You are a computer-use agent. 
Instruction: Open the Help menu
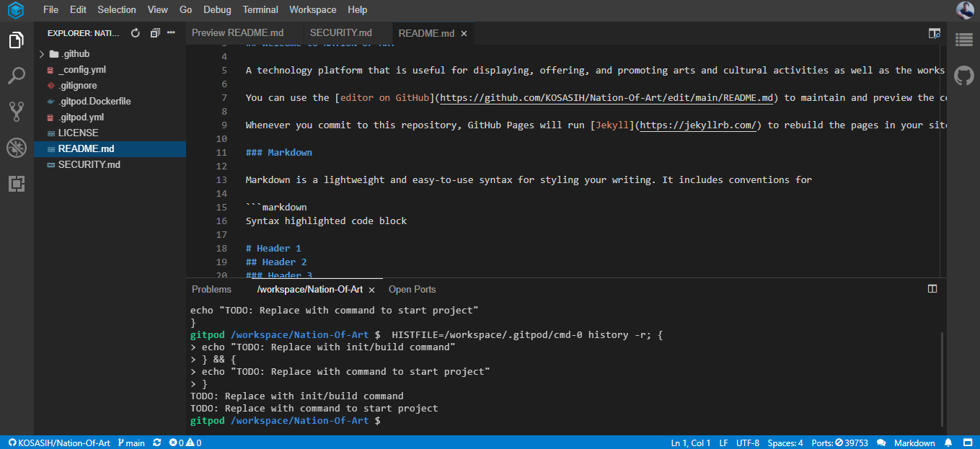pyautogui.click(x=357, y=10)
